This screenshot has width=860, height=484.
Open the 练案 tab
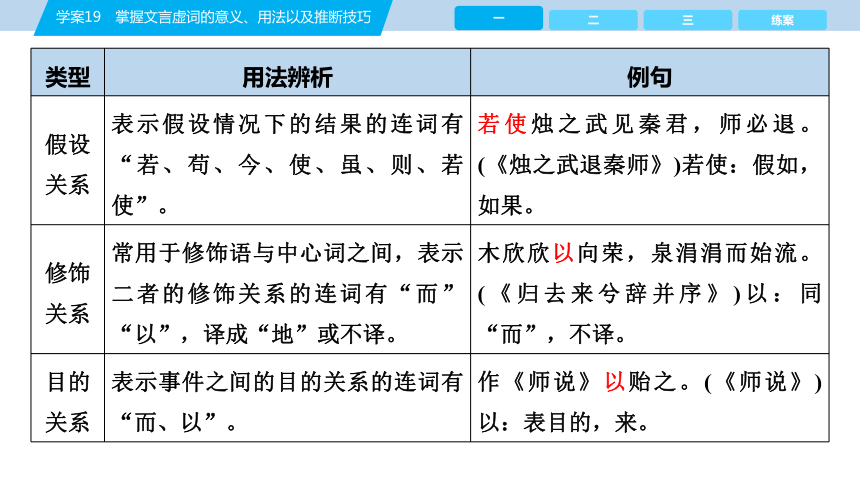pyautogui.click(x=782, y=20)
